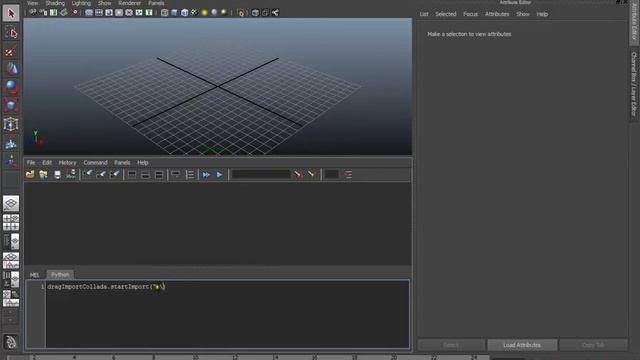Activate the Lasso Select tool
This screenshot has width=640, height=360.
(11, 33)
